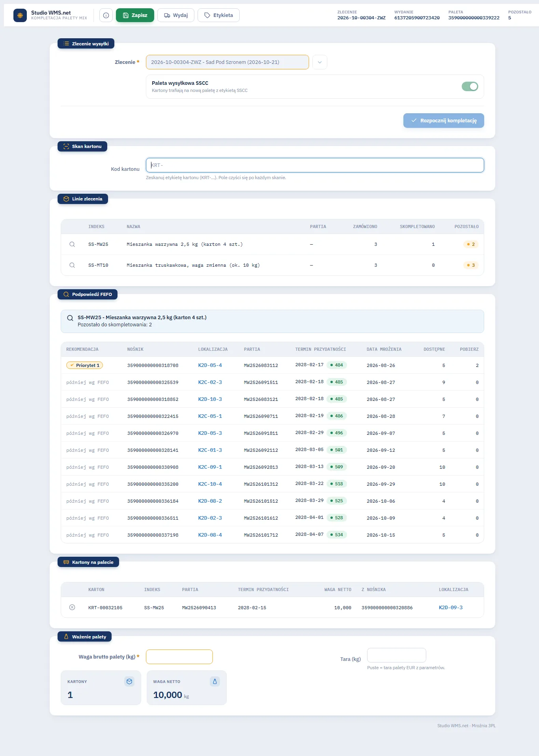Viewport: 539px width, 756px height.
Task: Save with the Zapisz button
Action: pyautogui.click(x=135, y=15)
